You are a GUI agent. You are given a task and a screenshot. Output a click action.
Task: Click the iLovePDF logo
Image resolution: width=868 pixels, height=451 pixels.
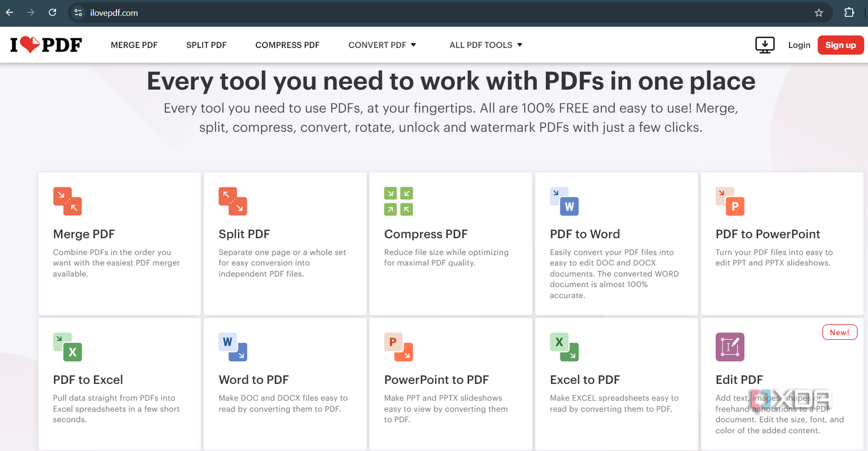point(46,45)
